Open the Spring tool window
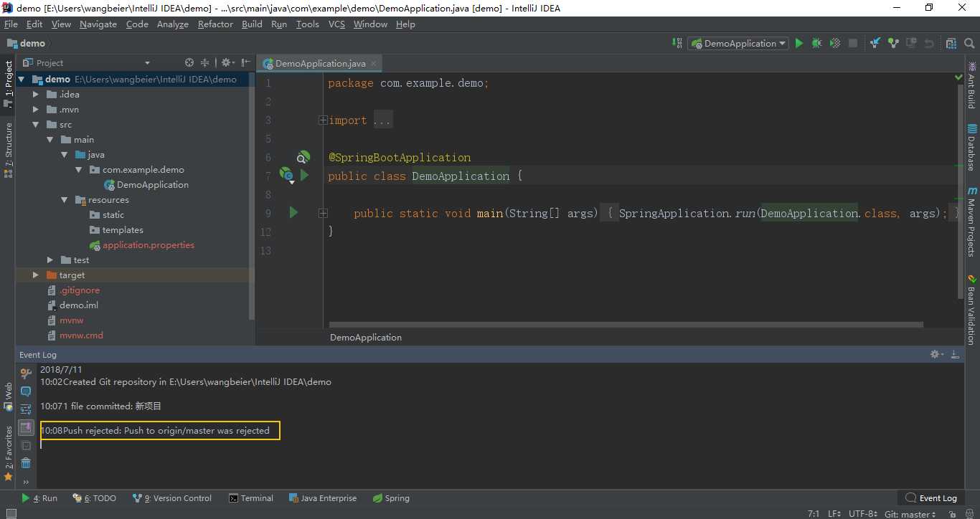 coord(392,498)
